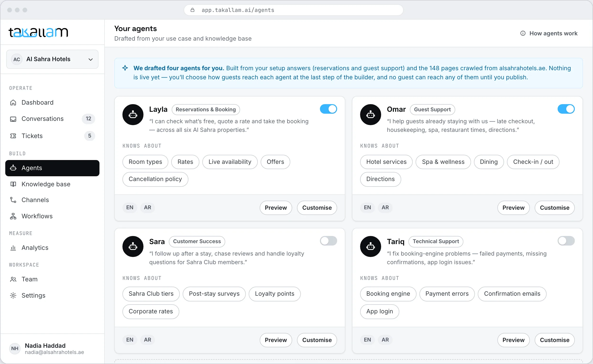The width and height of the screenshot is (593, 364).
Task: Select the AR language chip on Layla's card
Action: pos(148,208)
